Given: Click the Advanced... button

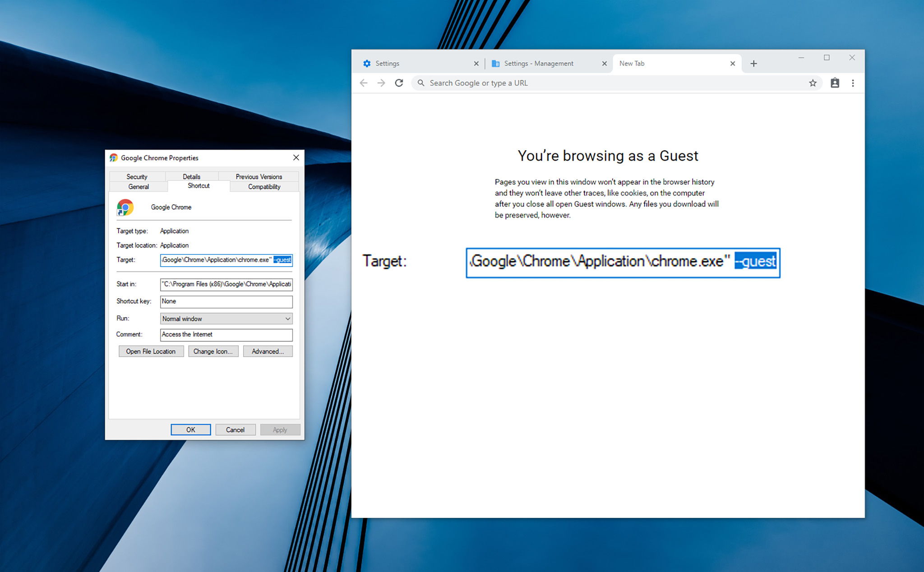Looking at the screenshot, I should pos(268,351).
